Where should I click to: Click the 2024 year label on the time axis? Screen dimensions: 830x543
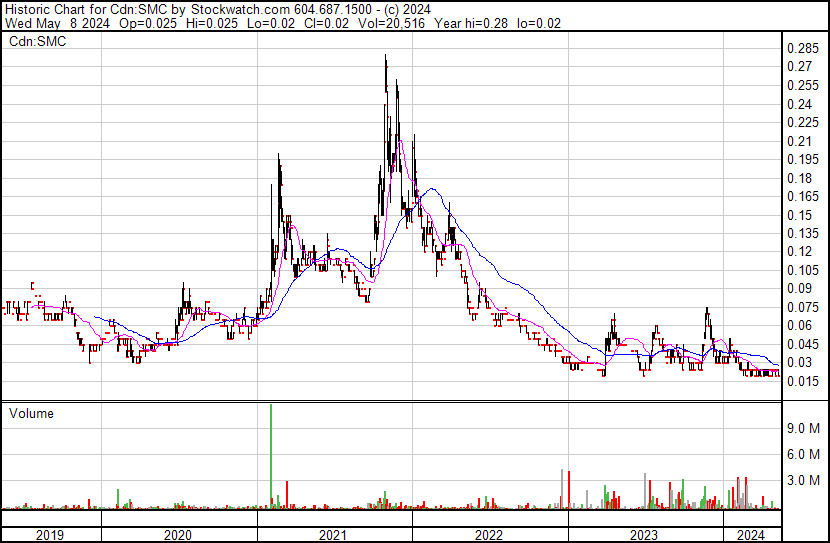[751, 535]
